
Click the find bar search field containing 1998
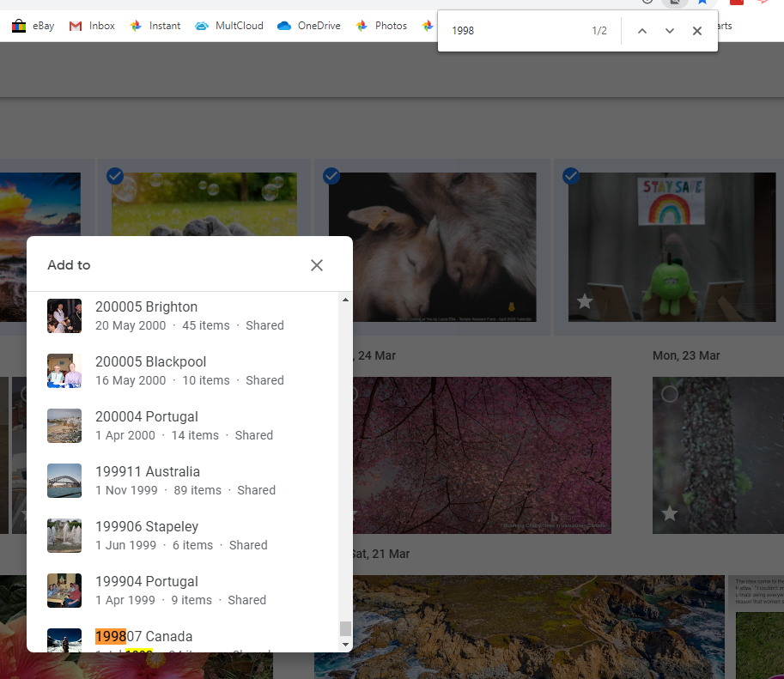click(515, 31)
